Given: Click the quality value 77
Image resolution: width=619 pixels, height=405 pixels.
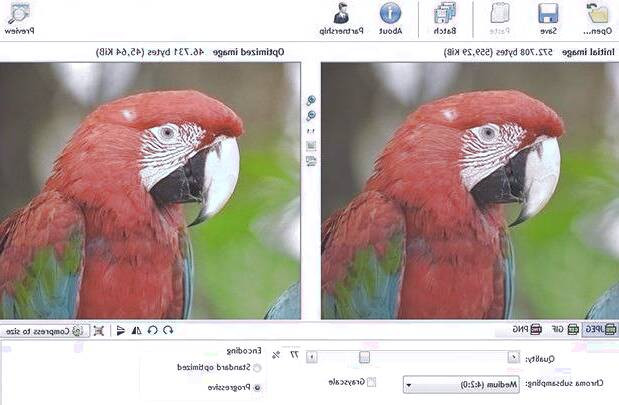Looking at the screenshot, I should pos(294,355).
